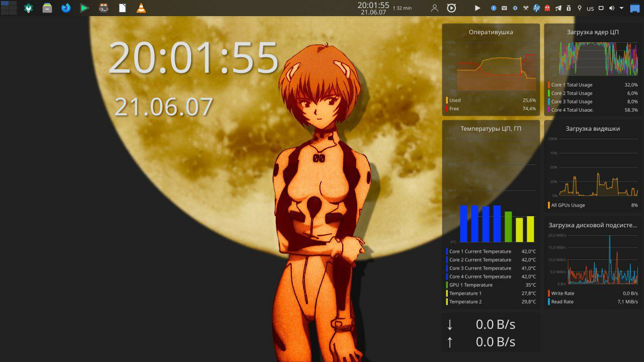Open the circular timer play icon
The width and height of the screenshot is (644, 362).
click(451, 8)
